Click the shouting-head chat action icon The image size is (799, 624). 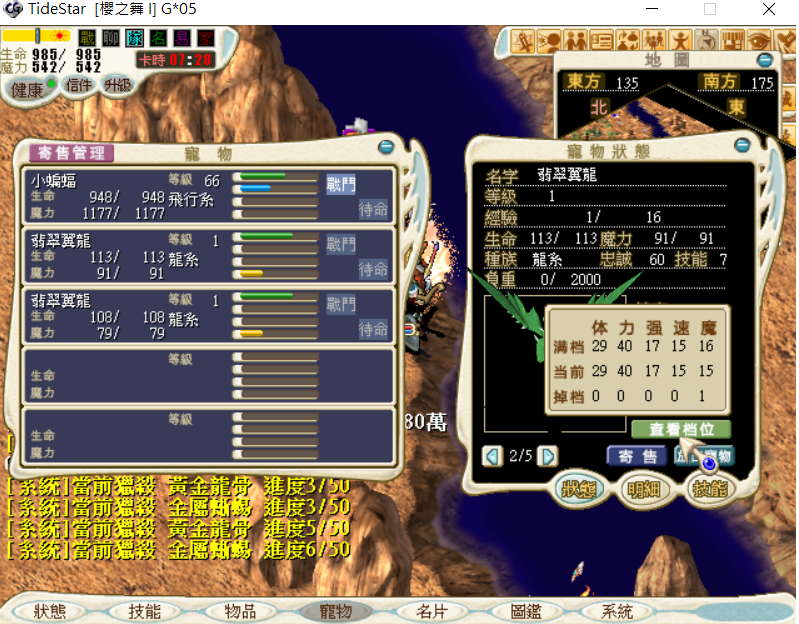click(x=549, y=41)
